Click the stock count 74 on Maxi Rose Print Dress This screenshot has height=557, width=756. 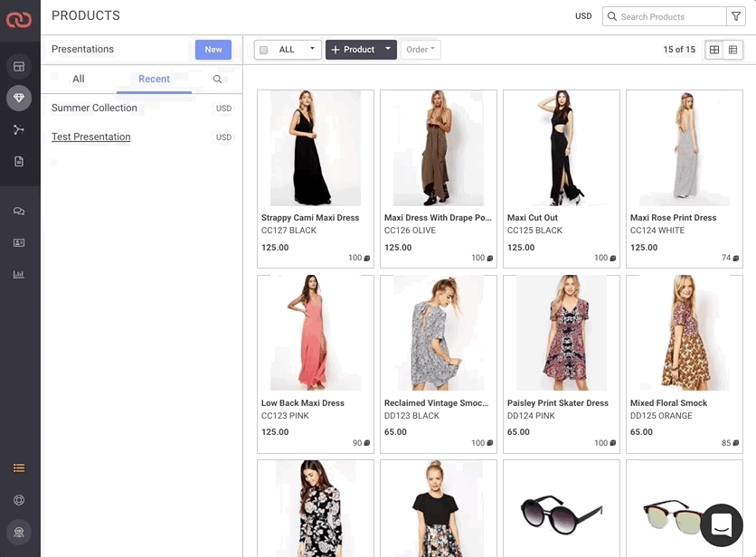coord(726,258)
